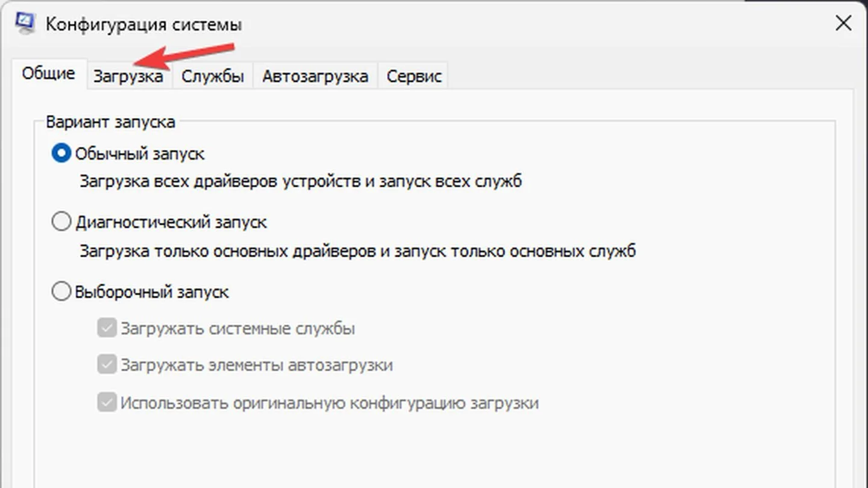Switch to the Общие tab
Screen dimensions: 868x488
point(48,74)
